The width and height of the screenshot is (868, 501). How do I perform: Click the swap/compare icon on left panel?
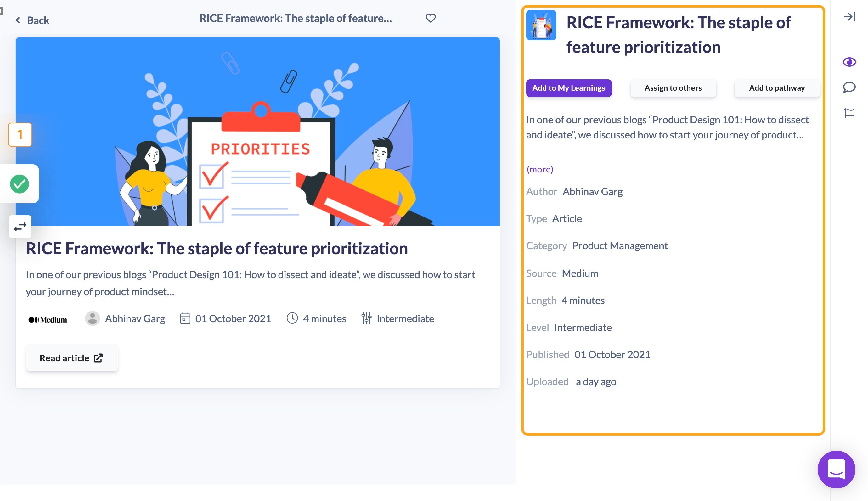pyautogui.click(x=20, y=226)
